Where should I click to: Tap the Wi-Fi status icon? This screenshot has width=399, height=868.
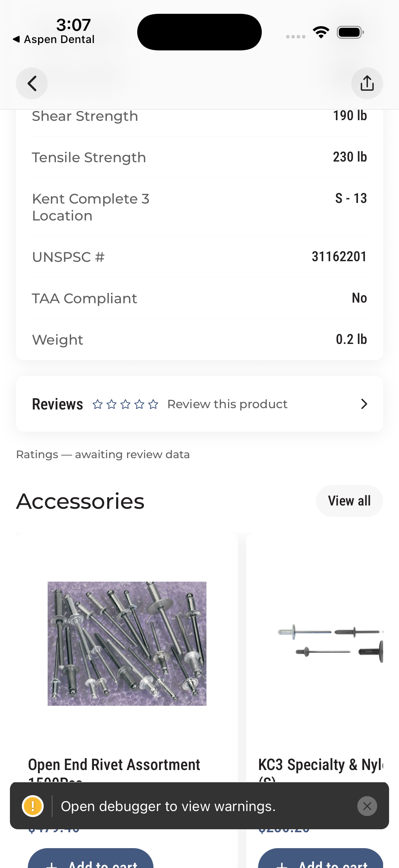[x=321, y=32]
